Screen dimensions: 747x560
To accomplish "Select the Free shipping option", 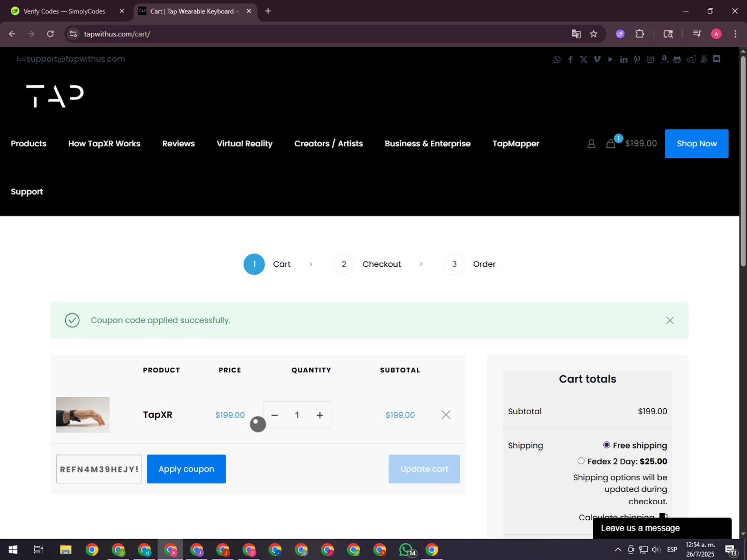I will 606,445.
